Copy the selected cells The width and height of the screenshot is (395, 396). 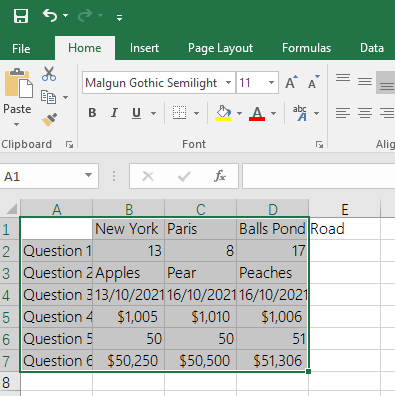(48, 97)
